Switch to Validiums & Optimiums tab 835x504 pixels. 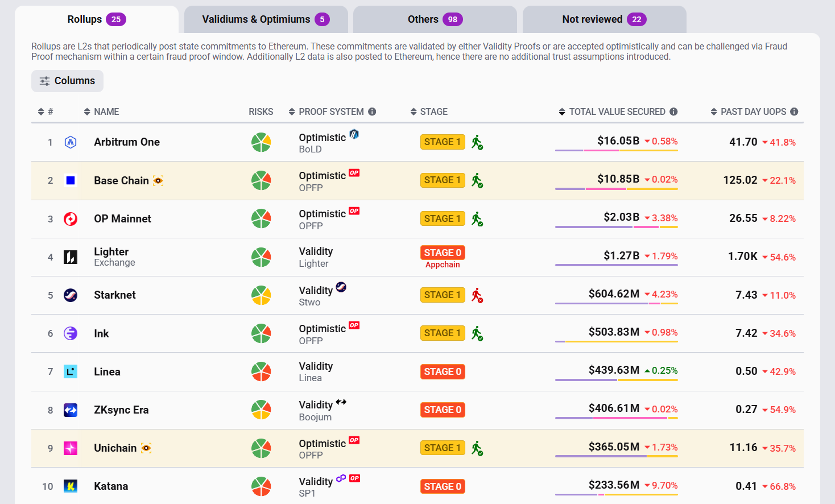[x=265, y=19]
